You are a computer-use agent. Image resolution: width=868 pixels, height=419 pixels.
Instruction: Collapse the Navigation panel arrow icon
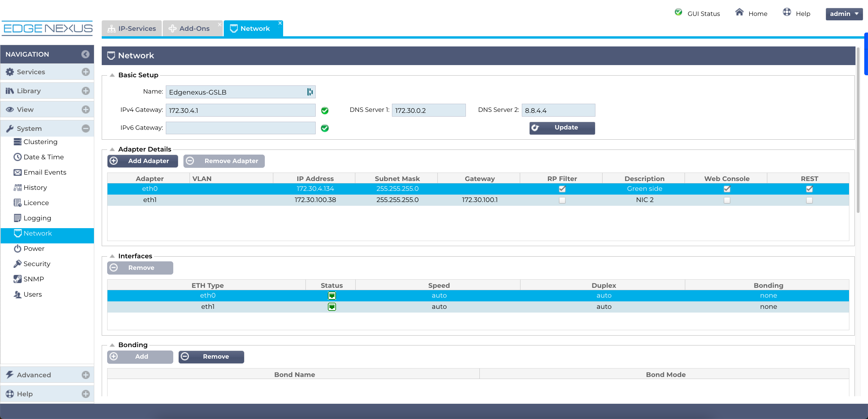tap(85, 54)
